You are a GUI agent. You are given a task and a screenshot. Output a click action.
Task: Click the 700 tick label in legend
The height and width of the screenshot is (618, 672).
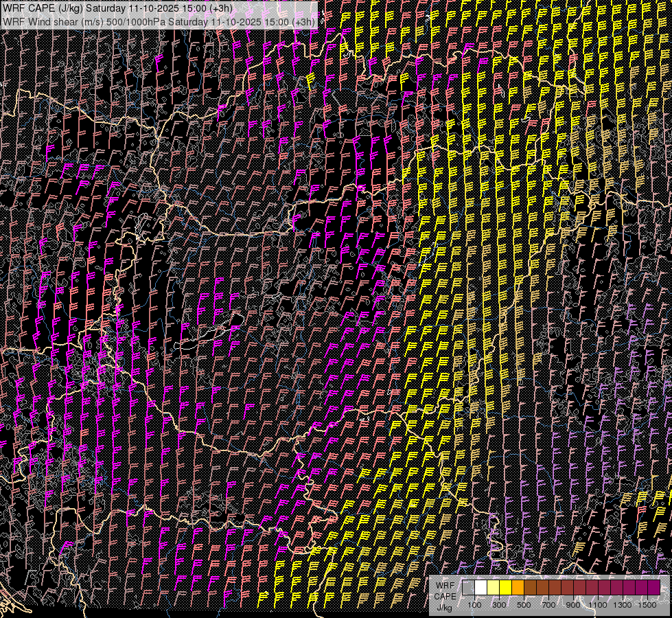coord(548,605)
